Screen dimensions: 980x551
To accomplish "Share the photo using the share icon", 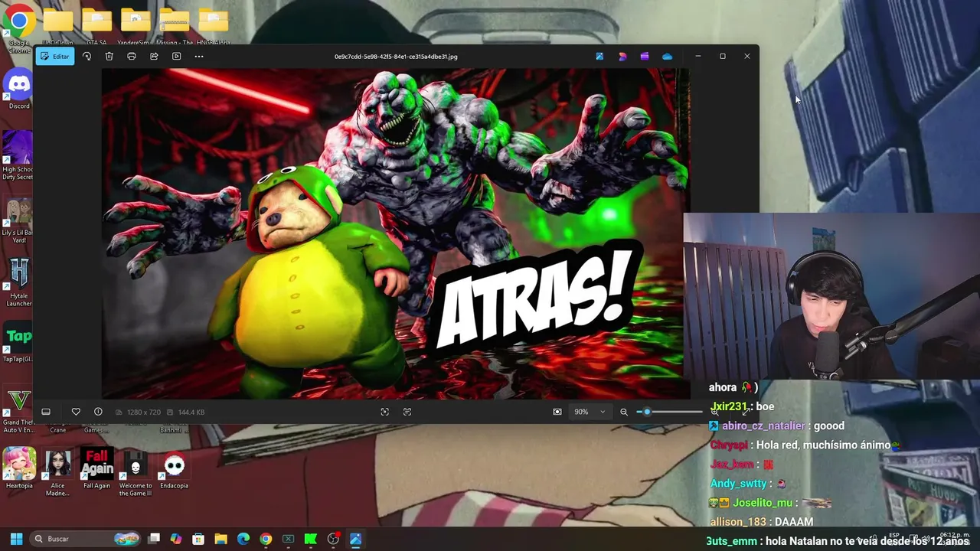I will pyautogui.click(x=154, y=56).
